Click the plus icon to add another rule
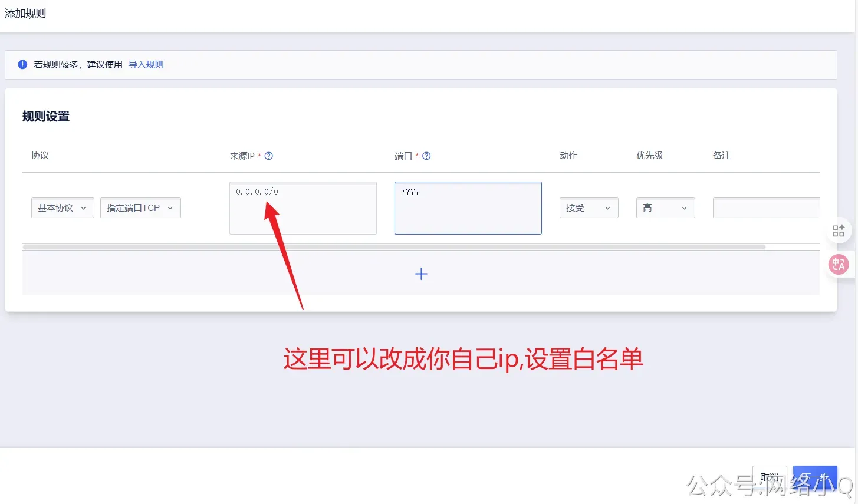The image size is (858, 504). [420, 274]
